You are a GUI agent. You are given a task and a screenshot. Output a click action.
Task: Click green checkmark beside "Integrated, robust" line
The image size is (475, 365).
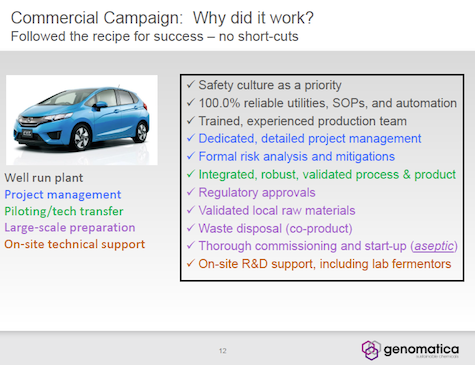(191, 174)
